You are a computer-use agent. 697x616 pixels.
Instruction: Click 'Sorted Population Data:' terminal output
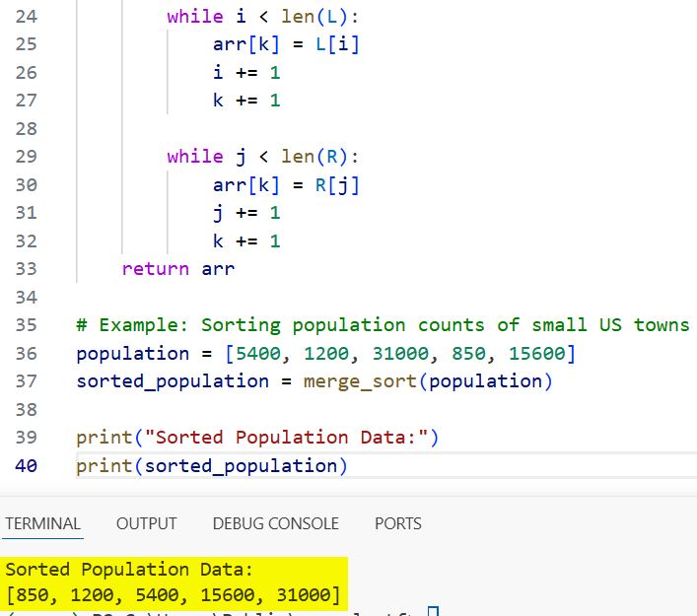129,570
